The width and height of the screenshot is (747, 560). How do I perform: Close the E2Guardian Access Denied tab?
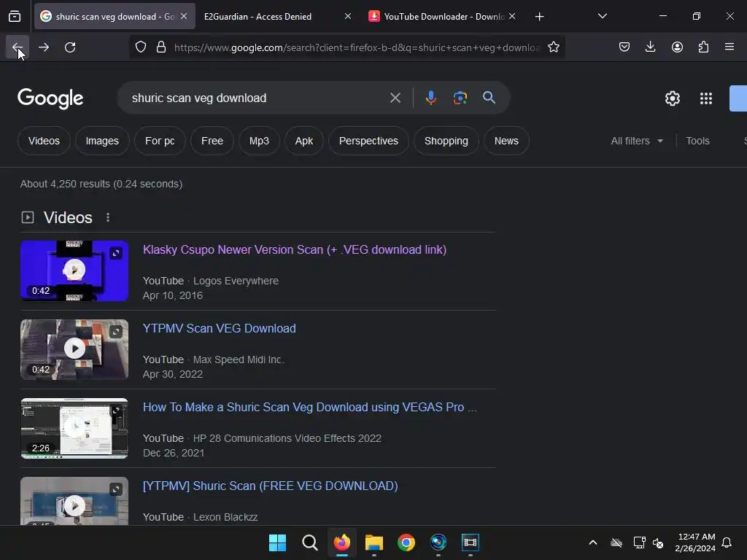[x=348, y=17]
